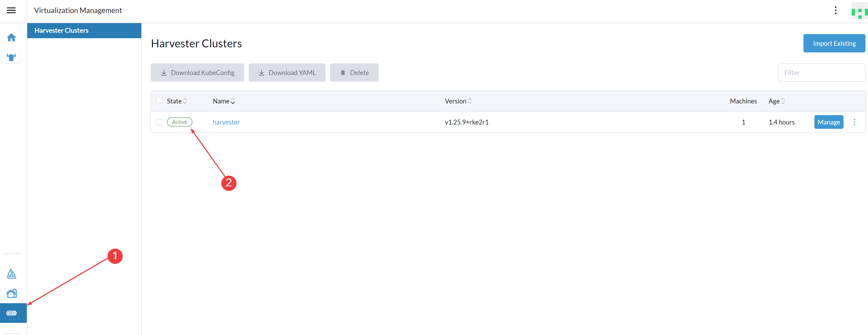Viewport: 868px width, 335px height.
Task: Open the top-right three-dot page menu
Action: pyautogui.click(x=835, y=11)
